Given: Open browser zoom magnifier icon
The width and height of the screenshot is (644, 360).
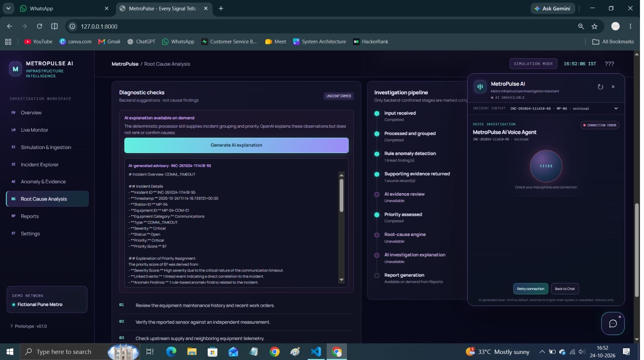Looking at the screenshot, I should click(581, 26).
